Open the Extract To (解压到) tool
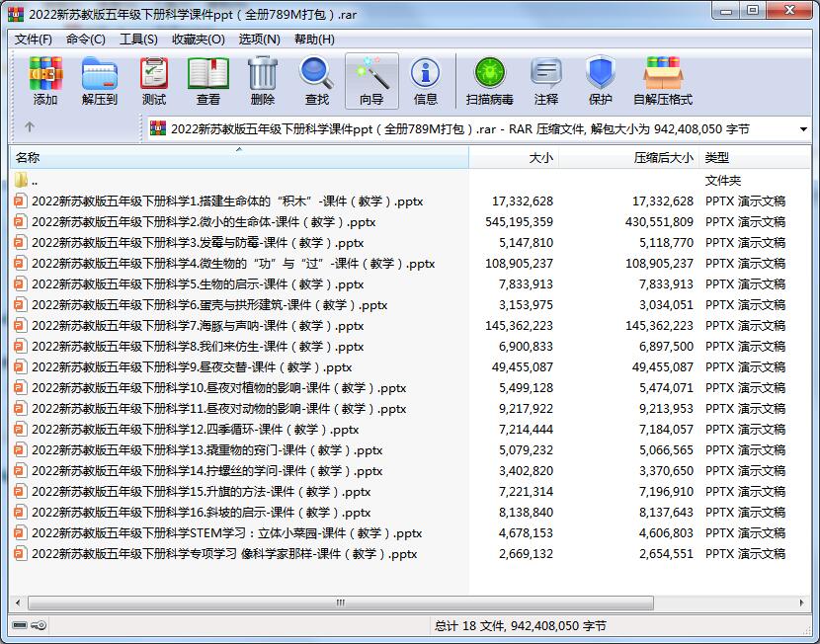This screenshot has height=644, width=820. tap(100, 81)
